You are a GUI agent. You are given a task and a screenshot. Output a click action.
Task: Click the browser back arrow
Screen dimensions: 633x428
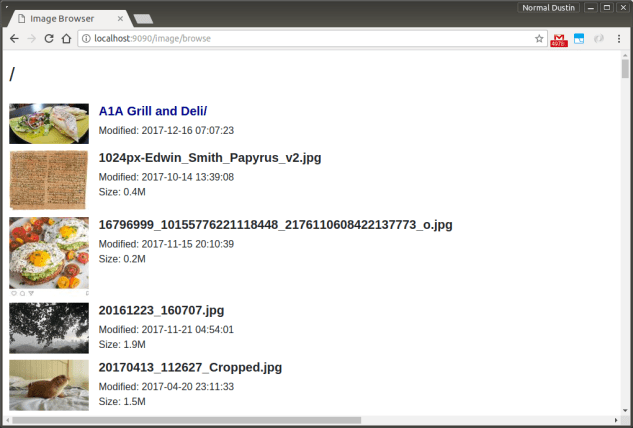coord(14,38)
